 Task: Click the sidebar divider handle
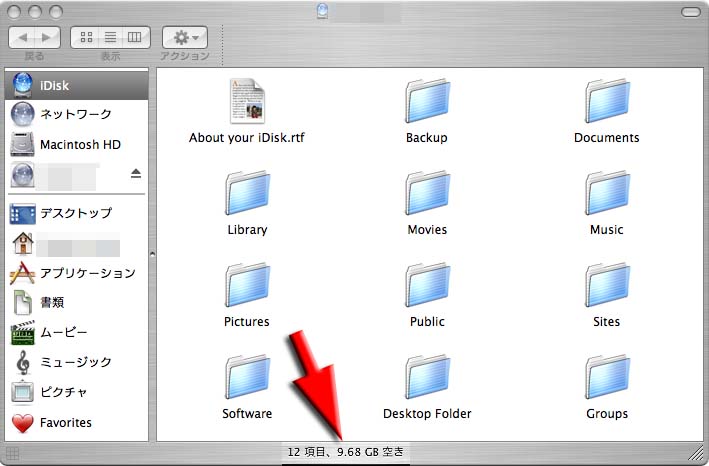pos(152,254)
